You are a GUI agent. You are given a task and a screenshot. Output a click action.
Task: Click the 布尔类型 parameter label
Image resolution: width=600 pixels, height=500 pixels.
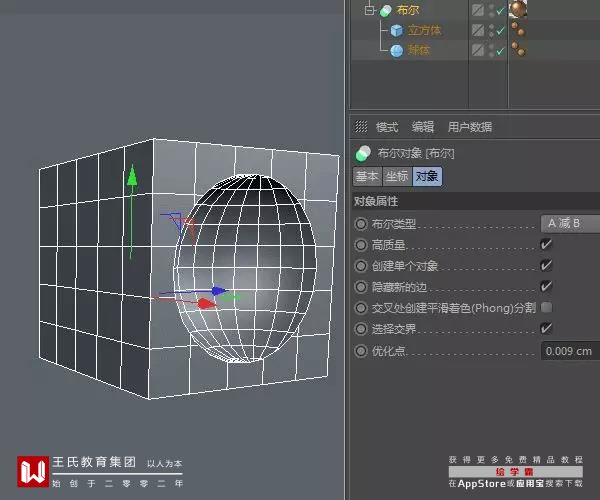[x=394, y=224]
